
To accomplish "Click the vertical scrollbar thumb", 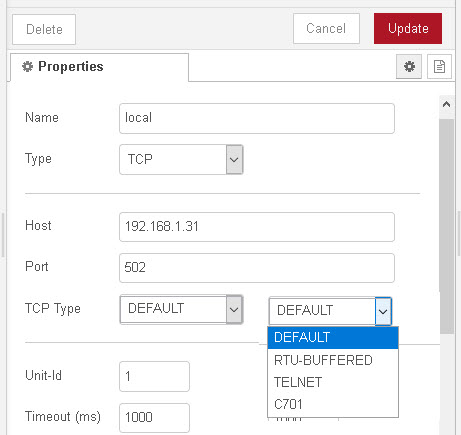I will pos(446,226).
